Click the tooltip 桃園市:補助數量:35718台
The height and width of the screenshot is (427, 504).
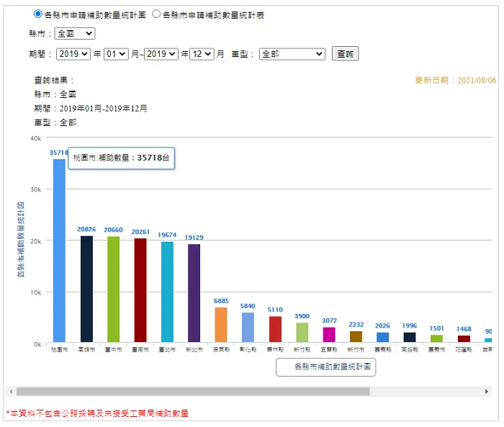coord(121,158)
